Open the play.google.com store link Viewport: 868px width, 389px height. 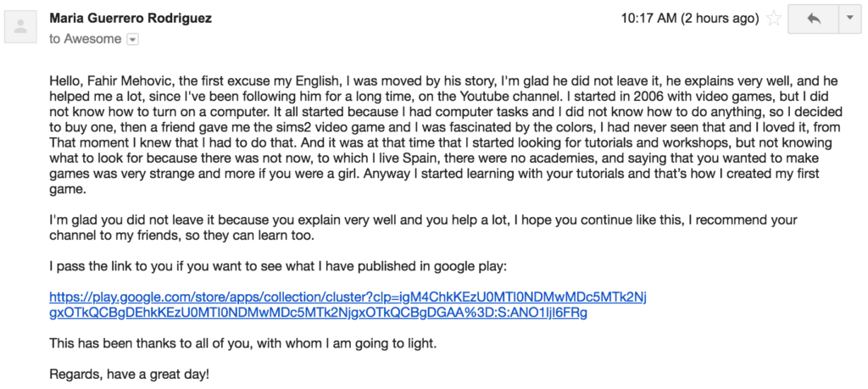348,305
